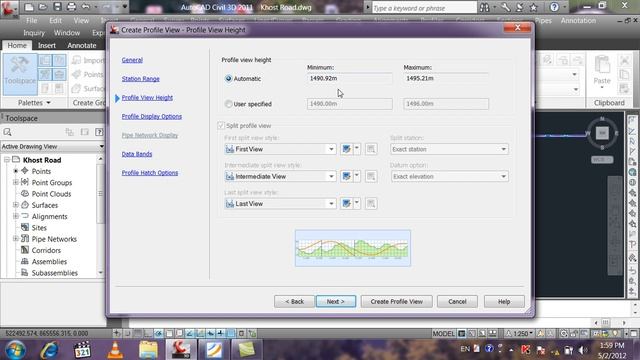
Task: Click the New drawing icon in title bar
Action: click(x=29, y=7)
